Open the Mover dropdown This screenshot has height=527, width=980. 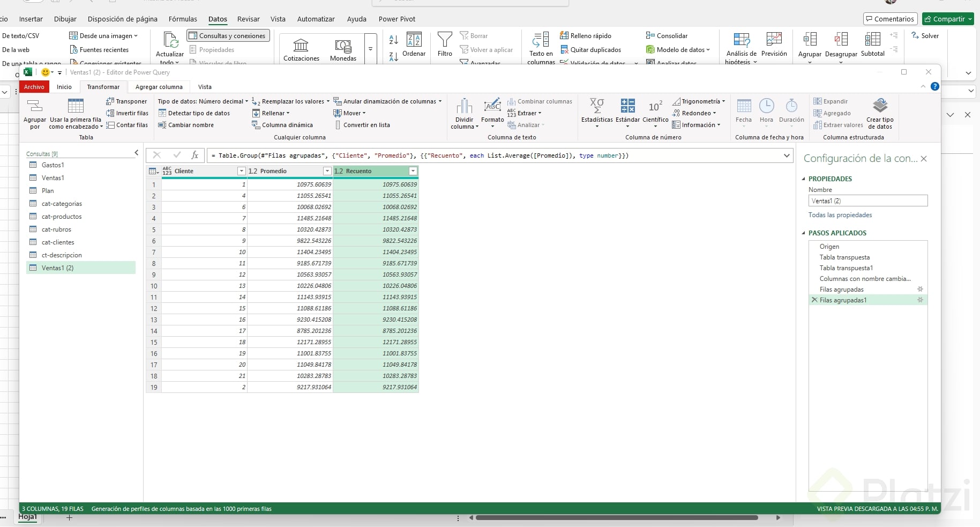click(349, 113)
